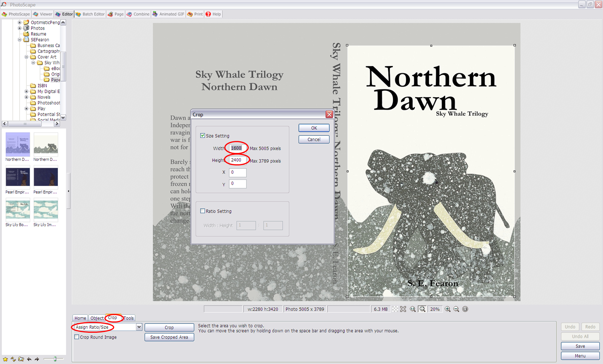
Task: Switch to the Batch Editor module
Action: 90,14
